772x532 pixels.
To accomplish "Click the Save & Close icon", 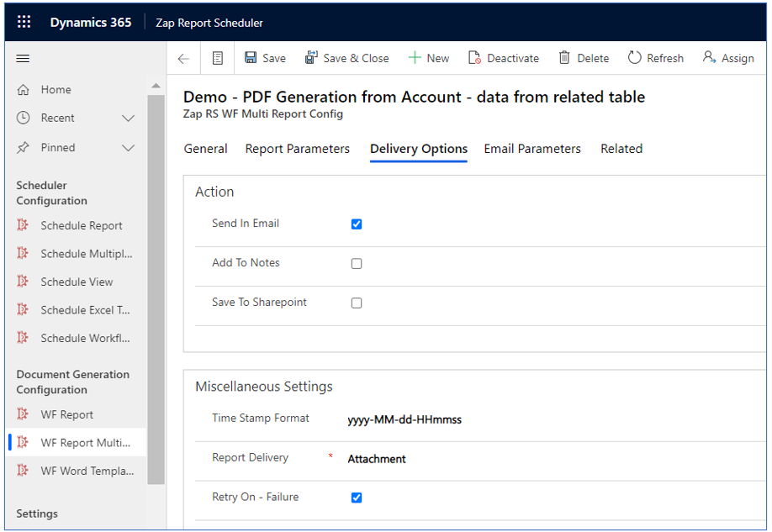I will coord(311,58).
